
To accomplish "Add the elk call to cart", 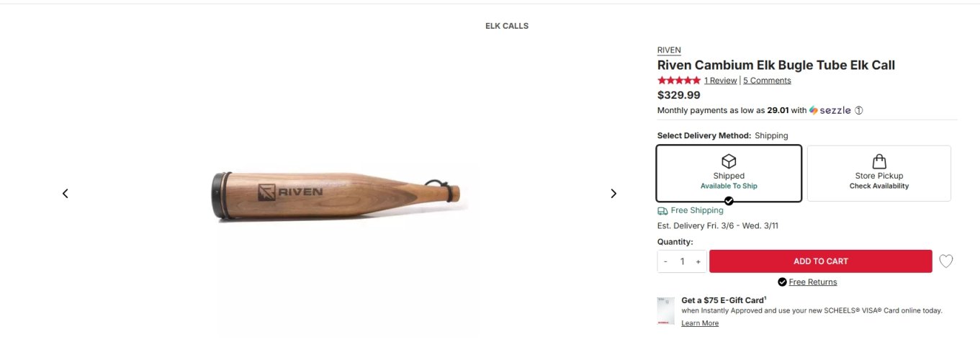I will (x=820, y=261).
